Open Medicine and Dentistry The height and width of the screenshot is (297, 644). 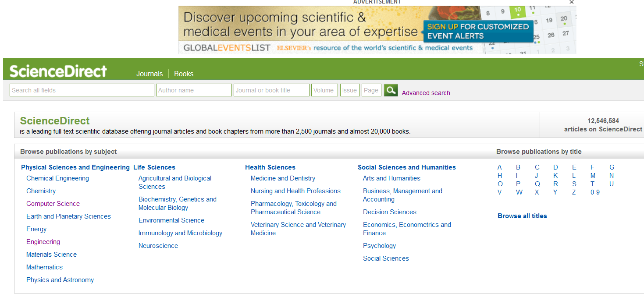[283, 178]
